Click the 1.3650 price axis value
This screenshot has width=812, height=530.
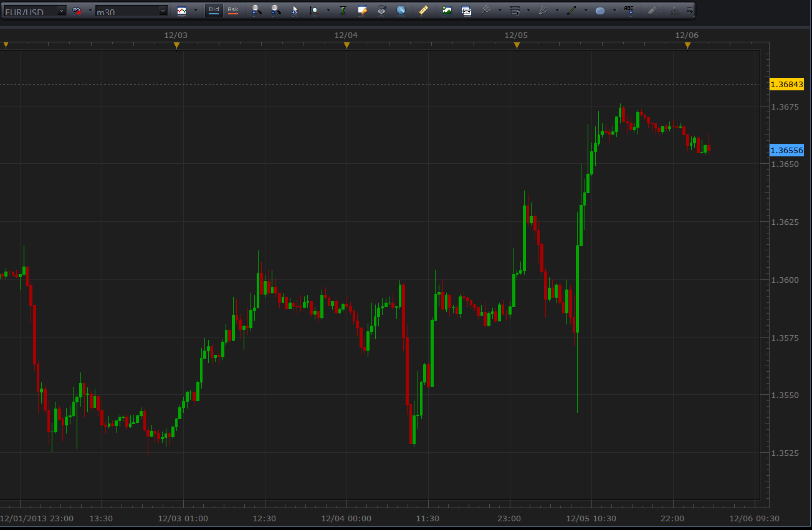pyautogui.click(x=785, y=164)
